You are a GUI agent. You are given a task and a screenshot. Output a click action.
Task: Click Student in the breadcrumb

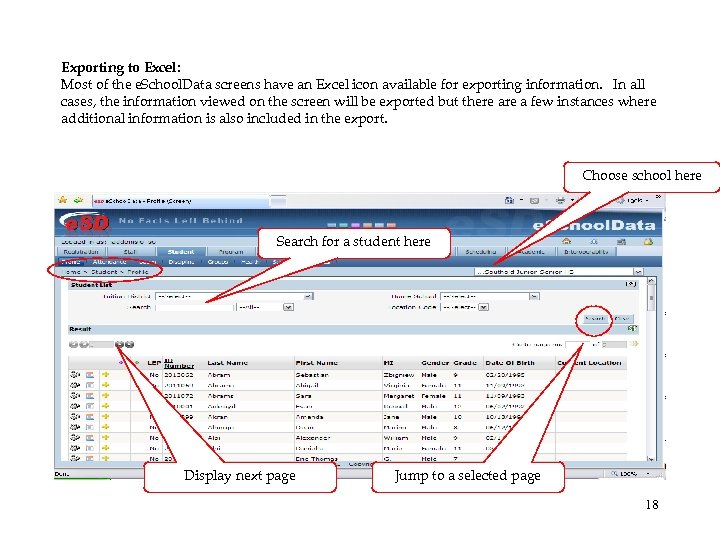click(104, 272)
